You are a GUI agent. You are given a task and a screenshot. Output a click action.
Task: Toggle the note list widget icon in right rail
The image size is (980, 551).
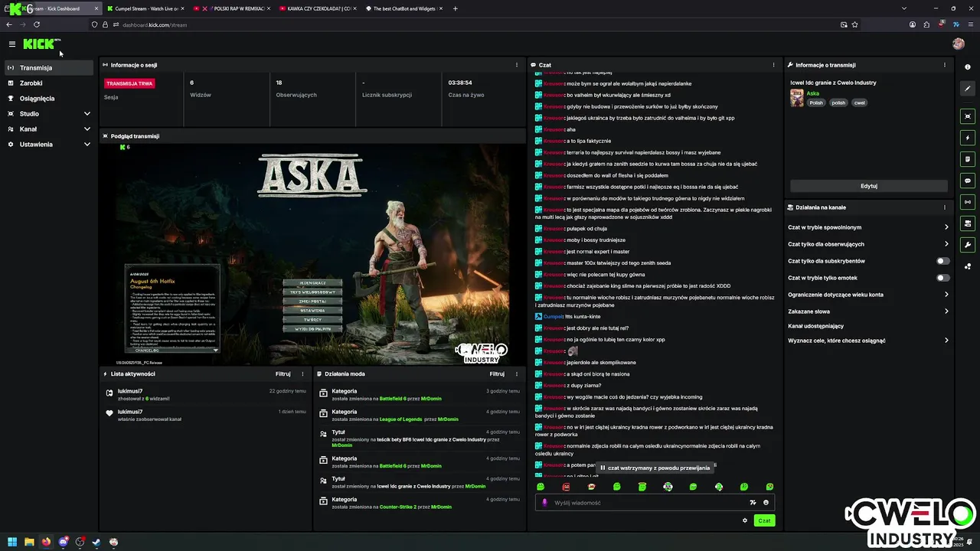(968, 159)
